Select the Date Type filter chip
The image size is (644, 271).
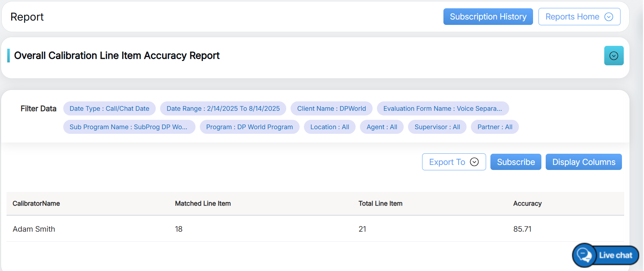109,109
